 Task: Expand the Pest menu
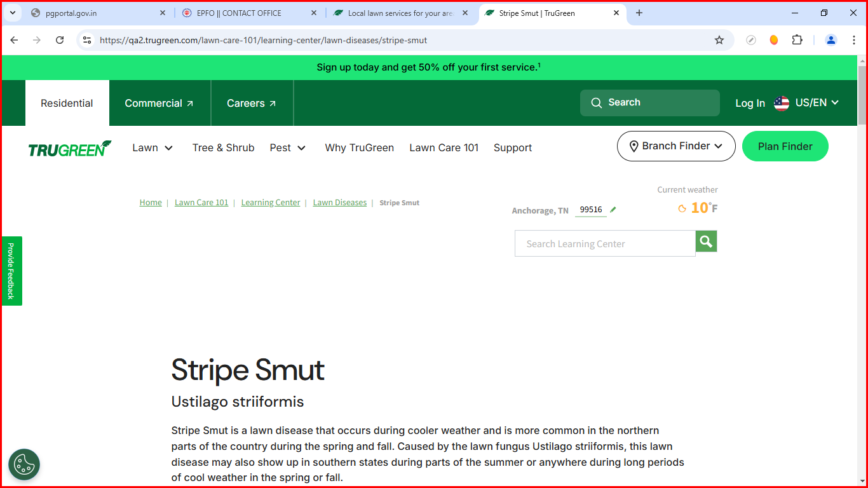288,147
